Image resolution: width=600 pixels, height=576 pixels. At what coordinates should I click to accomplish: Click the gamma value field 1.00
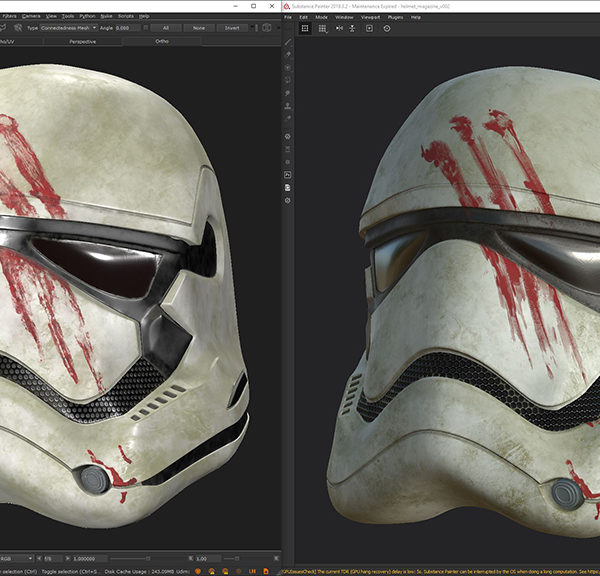pos(207,559)
